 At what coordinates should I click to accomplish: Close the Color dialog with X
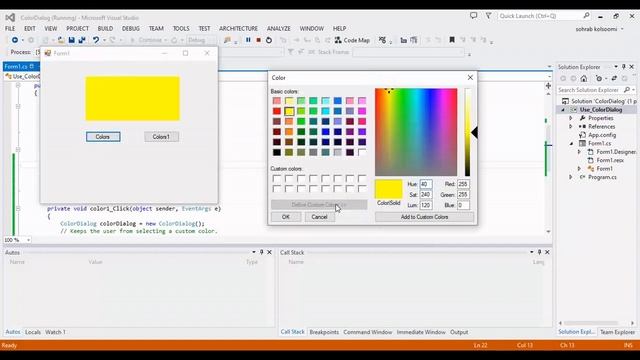click(x=470, y=77)
